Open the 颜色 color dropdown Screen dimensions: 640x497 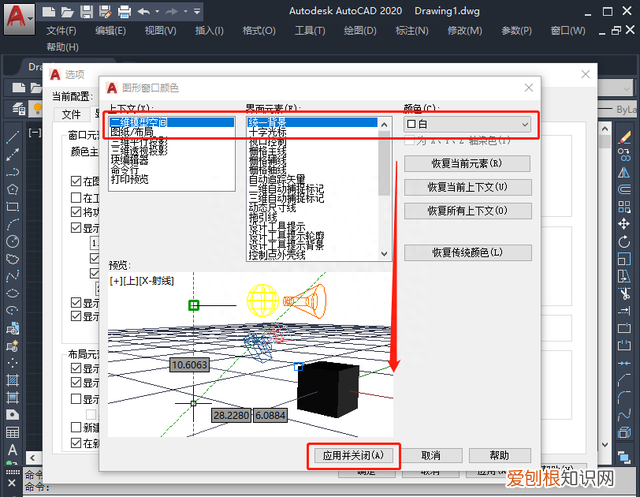coord(467,124)
